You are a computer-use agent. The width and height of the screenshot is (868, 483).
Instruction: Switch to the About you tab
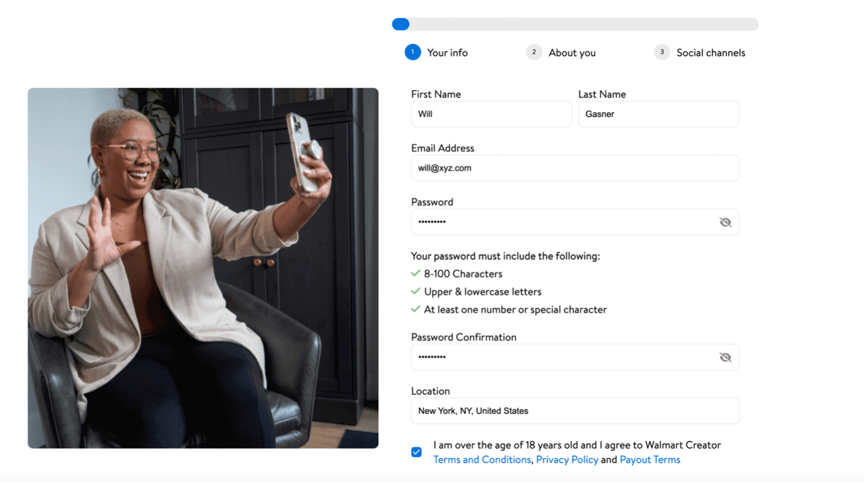tap(571, 52)
